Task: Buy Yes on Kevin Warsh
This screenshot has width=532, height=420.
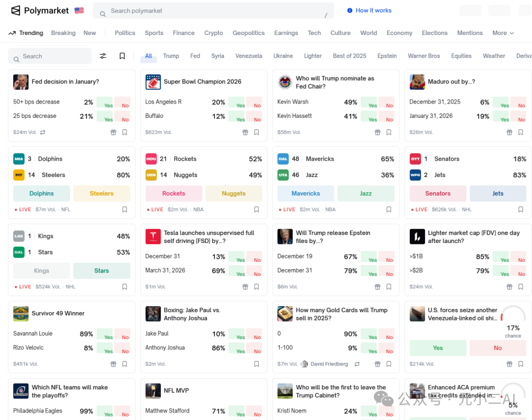Action: click(x=369, y=102)
